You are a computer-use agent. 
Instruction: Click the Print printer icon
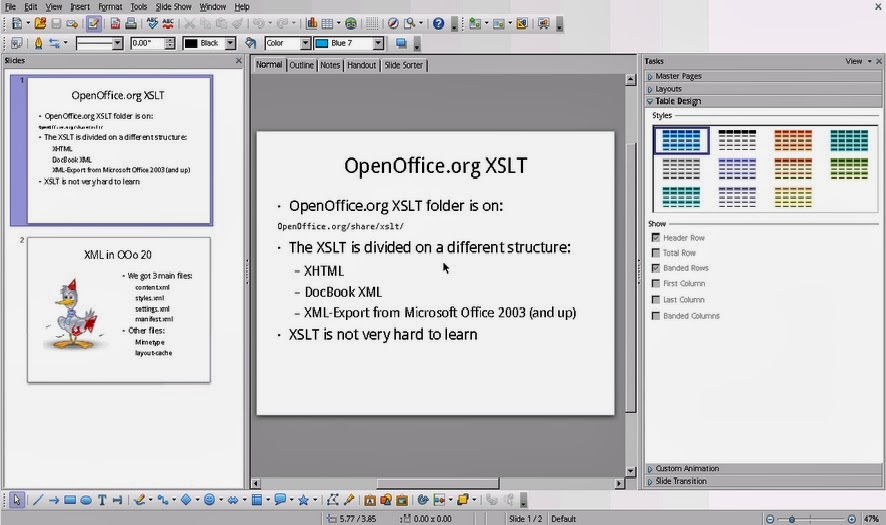point(131,24)
